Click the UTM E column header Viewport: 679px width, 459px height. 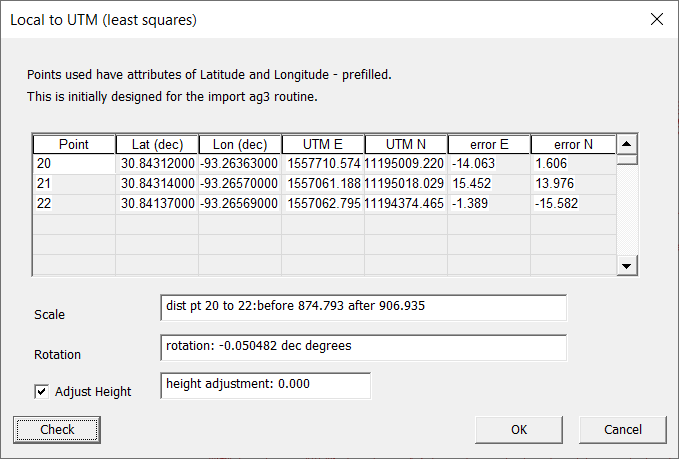pyautogui.click(x=323, y=144)
